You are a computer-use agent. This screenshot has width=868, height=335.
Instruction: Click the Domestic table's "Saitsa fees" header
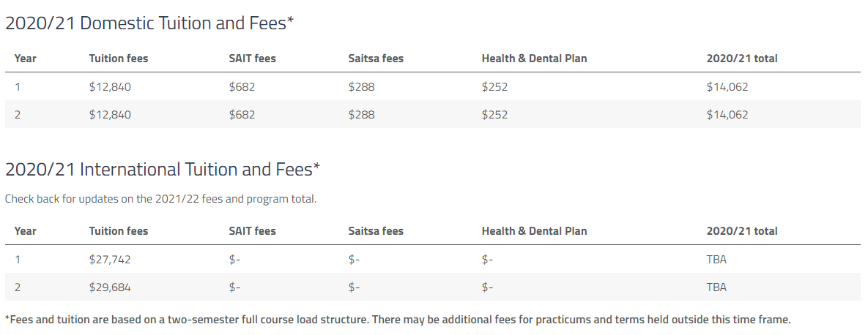(376, 59)
